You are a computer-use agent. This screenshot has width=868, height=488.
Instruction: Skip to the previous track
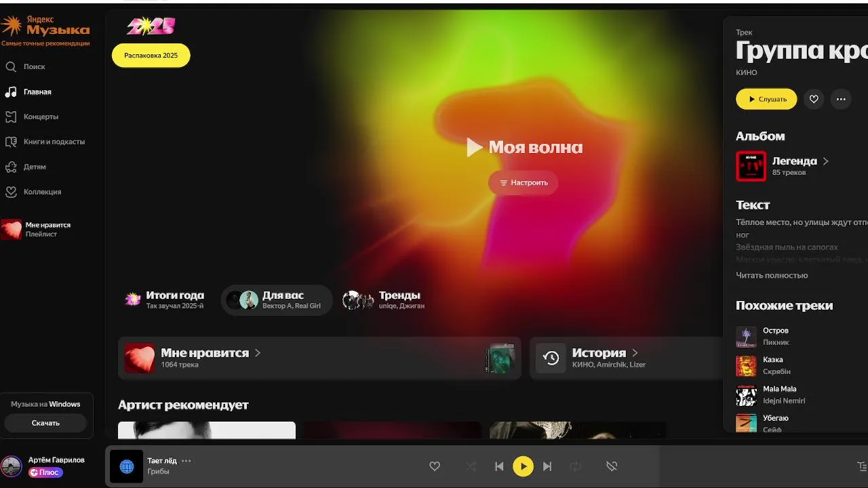pyautogui.click(x=499, y=466)
